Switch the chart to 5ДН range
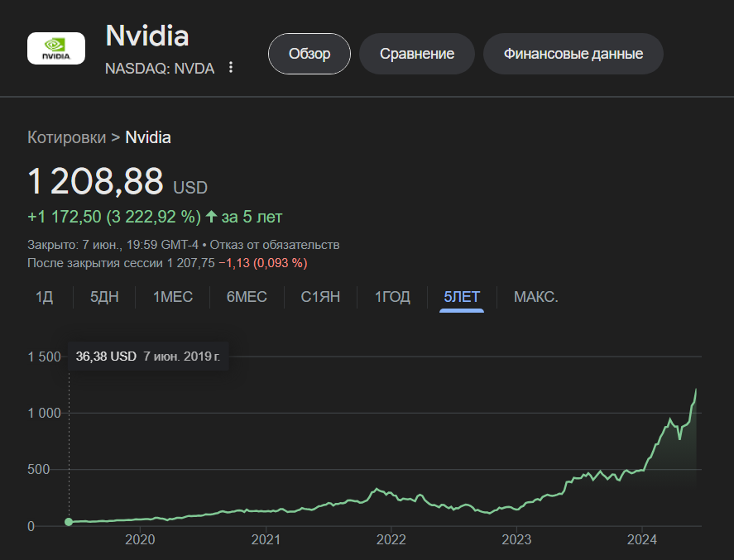Viewport: 734px width, 560px height. pyautogui.click(x=104, y=297)
